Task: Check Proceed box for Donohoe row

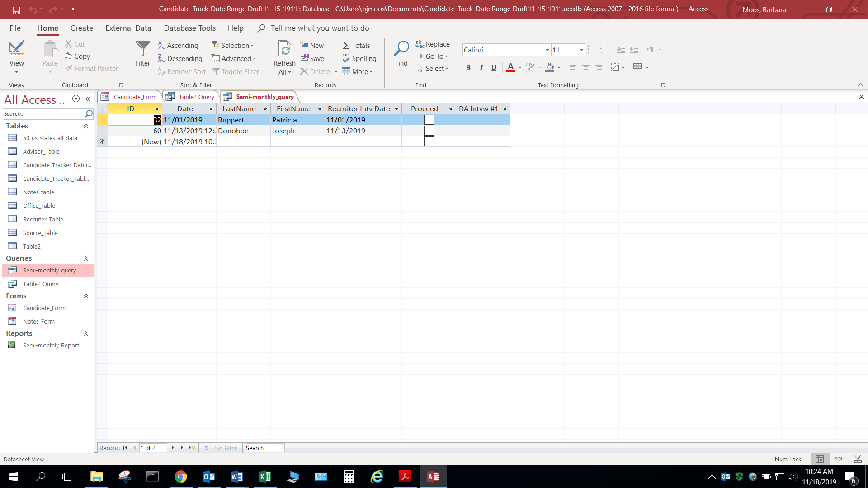Action: (429, 131)
